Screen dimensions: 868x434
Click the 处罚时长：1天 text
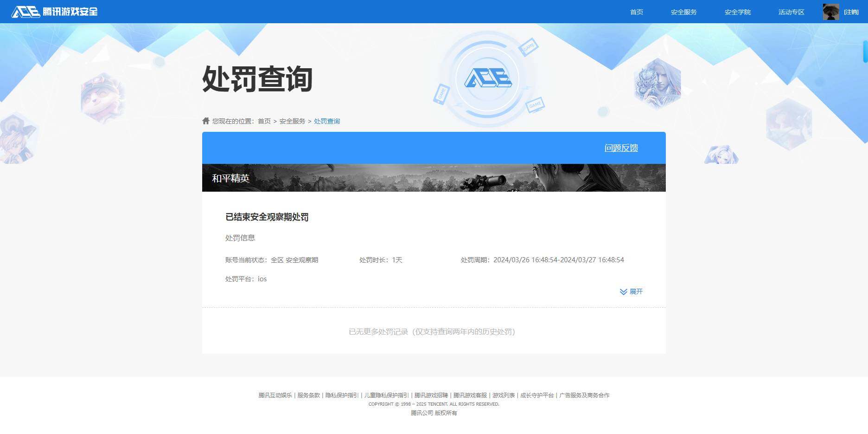(381, 260)
